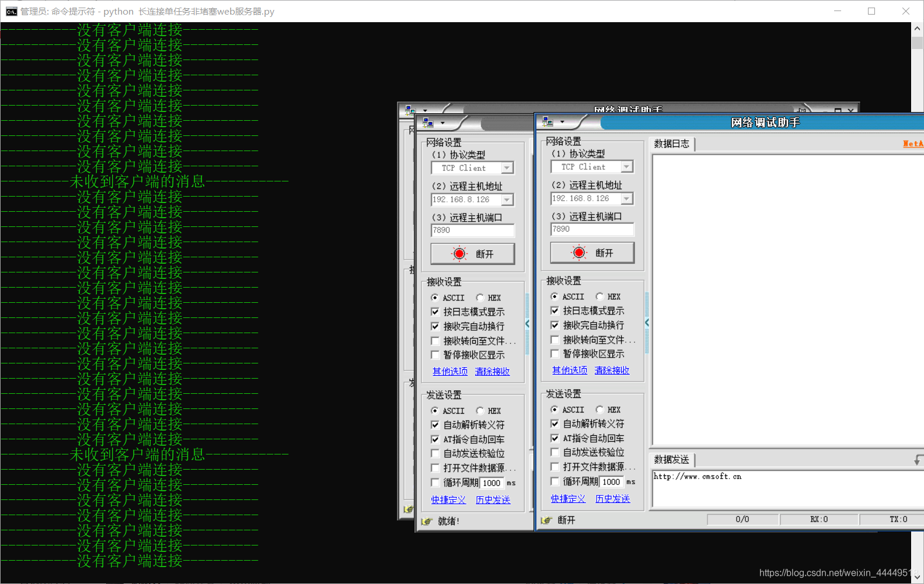Click the RX:0 counter in the status bar
924x584 pixels.
coord(819,519)
